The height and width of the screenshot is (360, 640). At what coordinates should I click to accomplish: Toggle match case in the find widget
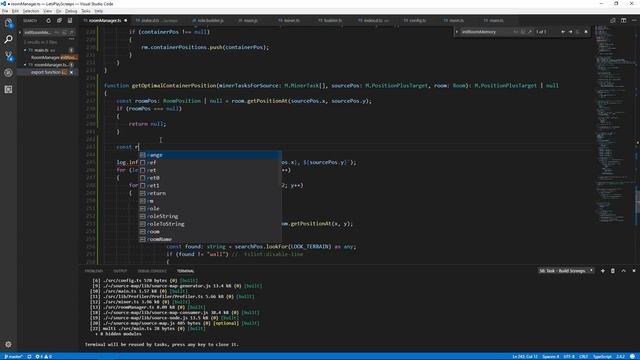(516, 32)
